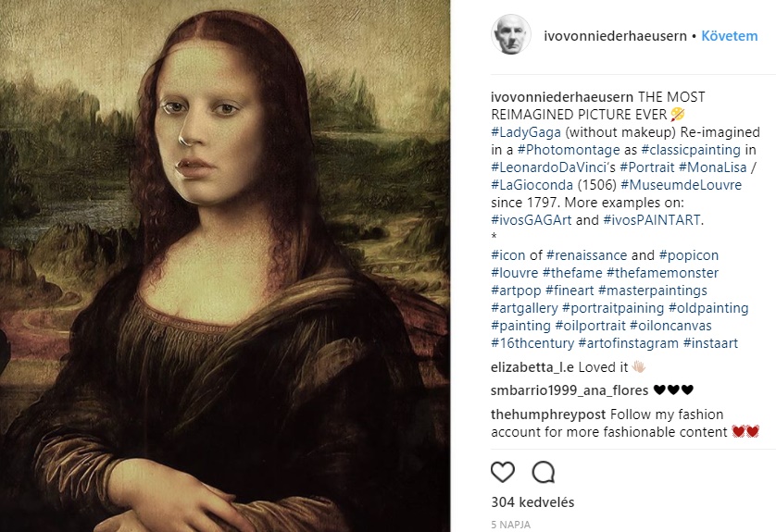Viewport: 776px width, 532px height.
Task: Visit the #ivosGAGArt hashtag
Action: click(532, 220)
